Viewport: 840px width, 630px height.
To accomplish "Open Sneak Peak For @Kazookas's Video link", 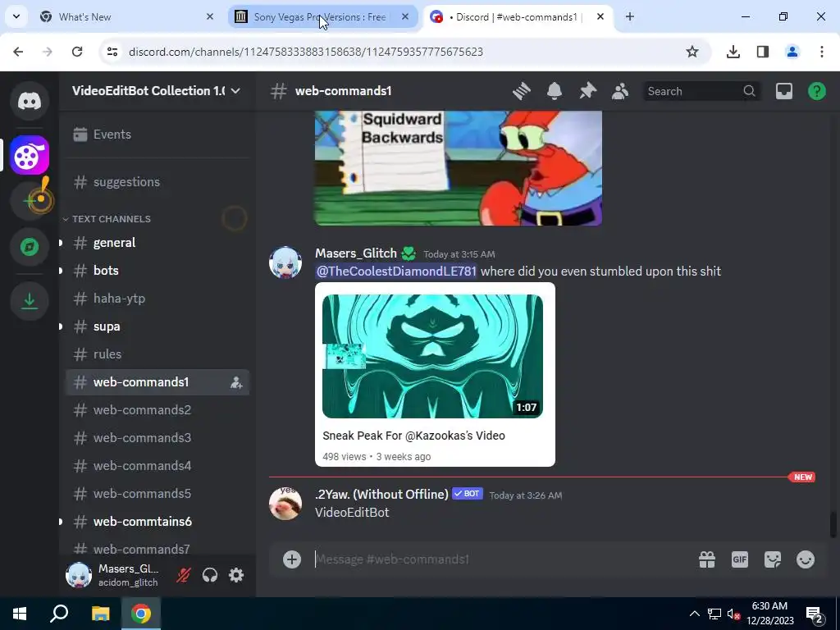I will click(413, 436).
